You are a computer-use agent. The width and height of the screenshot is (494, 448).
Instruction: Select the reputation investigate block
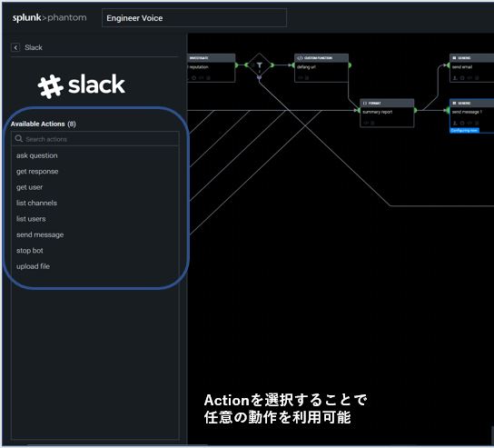(x=212, y=68)
